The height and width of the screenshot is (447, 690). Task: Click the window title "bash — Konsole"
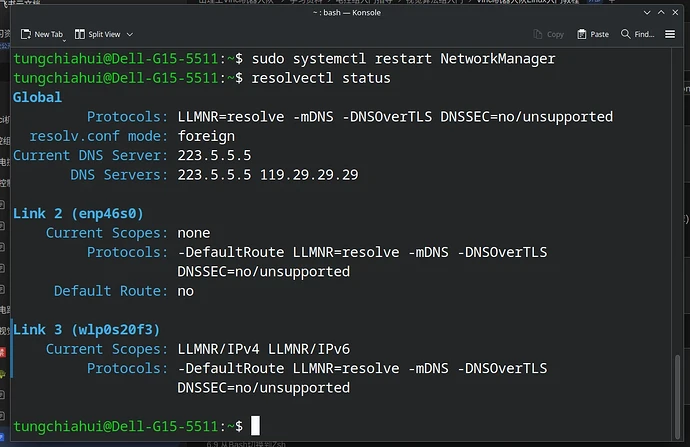click(x=344, y=11)
